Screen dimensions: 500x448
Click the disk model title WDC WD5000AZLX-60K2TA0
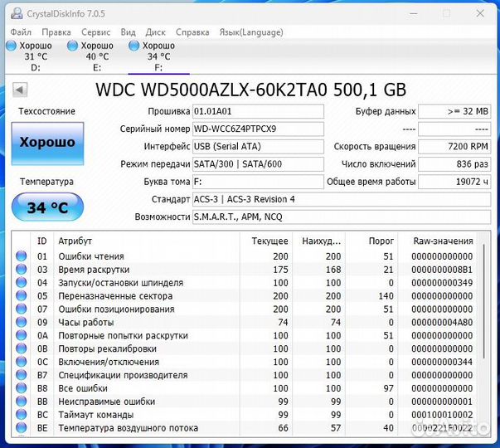click(250, 90)
